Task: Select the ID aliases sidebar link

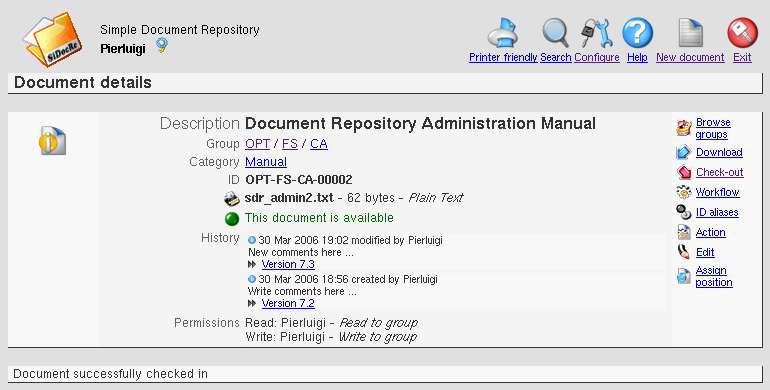Action: point(717,212)
